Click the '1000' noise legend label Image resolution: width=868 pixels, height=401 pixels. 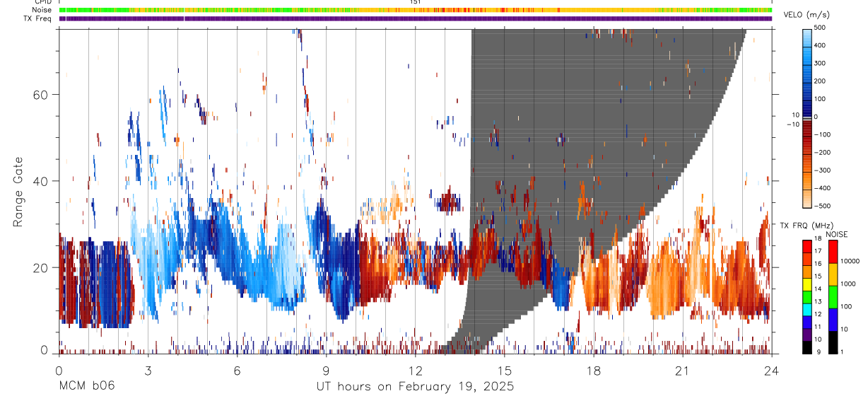pos(849,284)
